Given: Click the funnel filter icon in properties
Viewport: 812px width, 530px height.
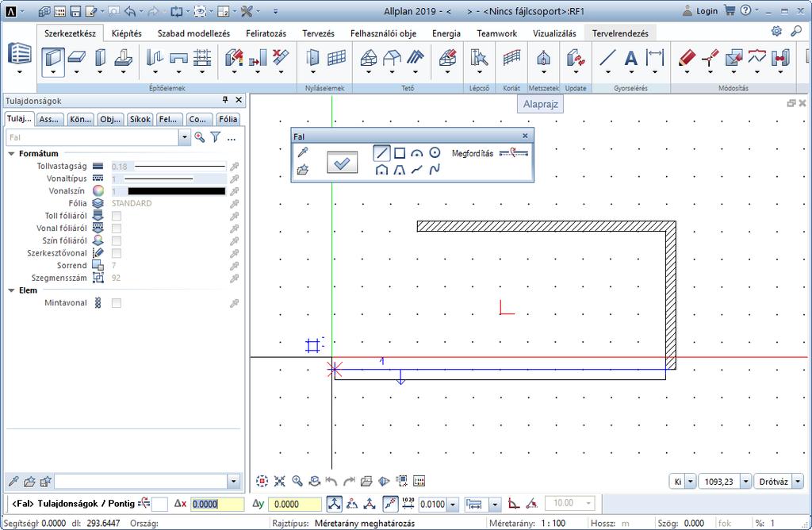Looking at the screenshot, I should pyautogui.click(x=216, y=137).
